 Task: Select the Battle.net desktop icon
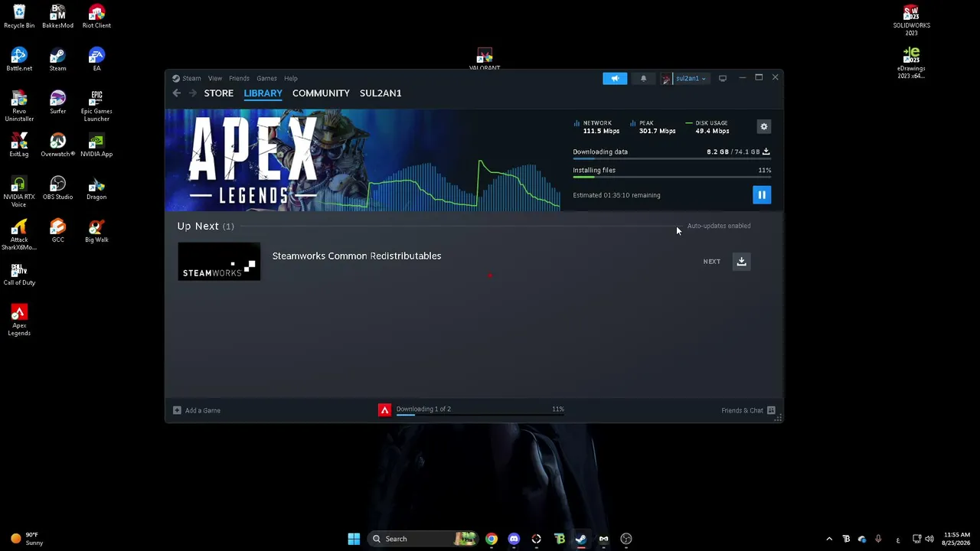tap(19, 60)
